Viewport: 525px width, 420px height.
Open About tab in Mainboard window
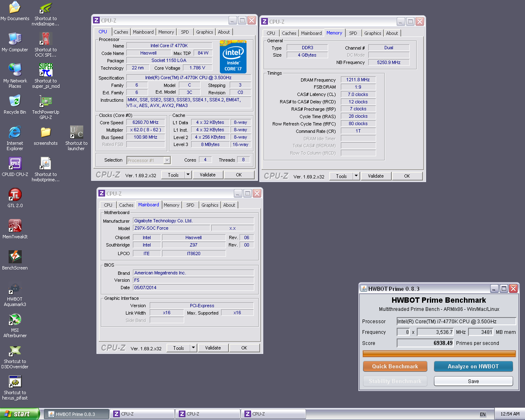pyautogui.click(x=229, y=205)
